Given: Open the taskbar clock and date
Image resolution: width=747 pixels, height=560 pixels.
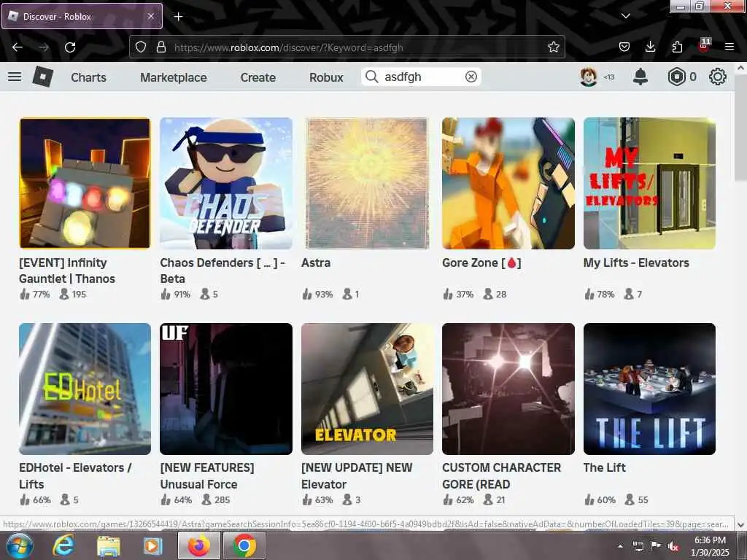Looking at the screenshot, I should point(710,546).
